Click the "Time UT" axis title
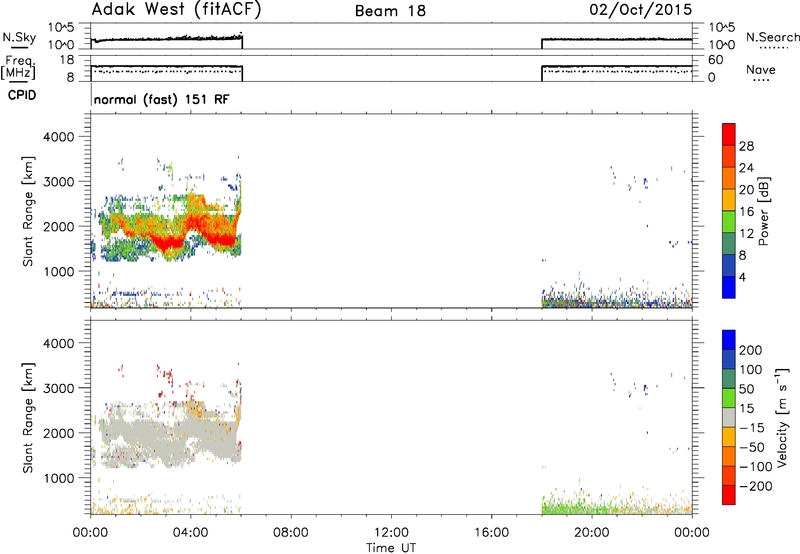The image size is (800, 554). point(391,548)
